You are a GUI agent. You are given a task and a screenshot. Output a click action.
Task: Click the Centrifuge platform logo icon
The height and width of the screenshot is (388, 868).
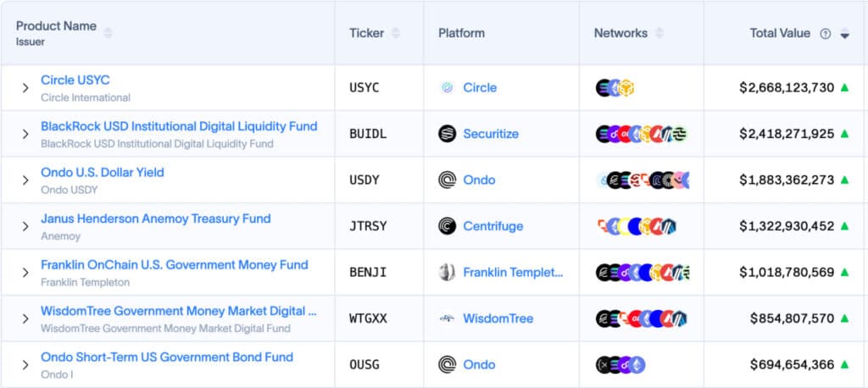(448, 226)
